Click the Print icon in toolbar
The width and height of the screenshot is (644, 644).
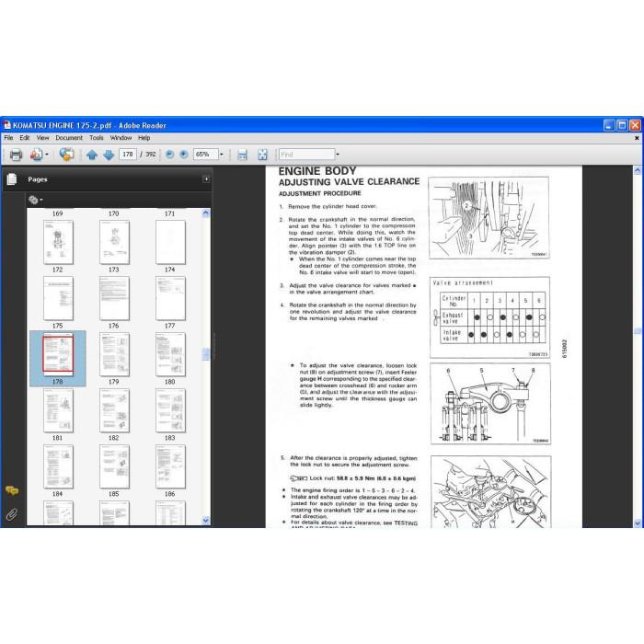[x=16, y=155]
